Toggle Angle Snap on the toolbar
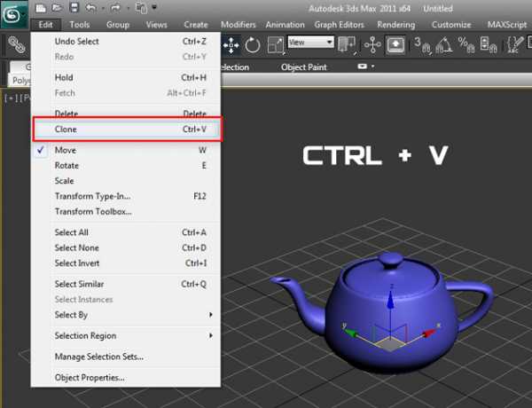This screenshot has width=532, height=408. (444, 45)
